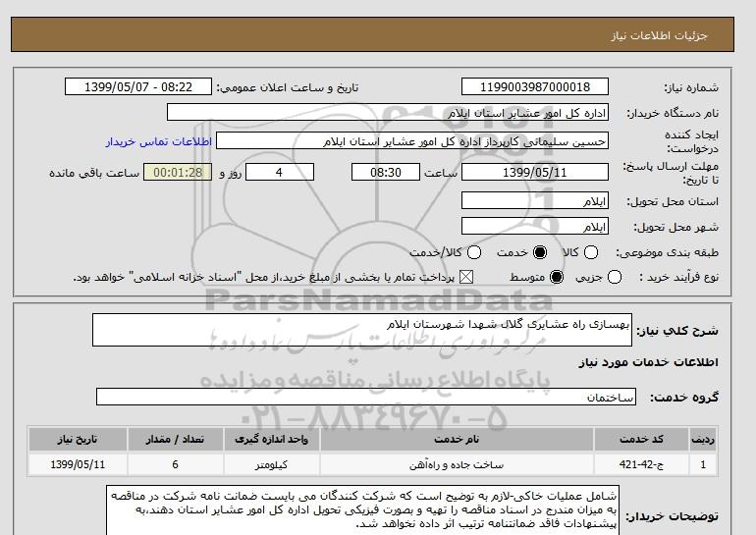Screen dimensions: 756x535
Task: Click quantity cell showing 6
Action: (x=175, y=464)
